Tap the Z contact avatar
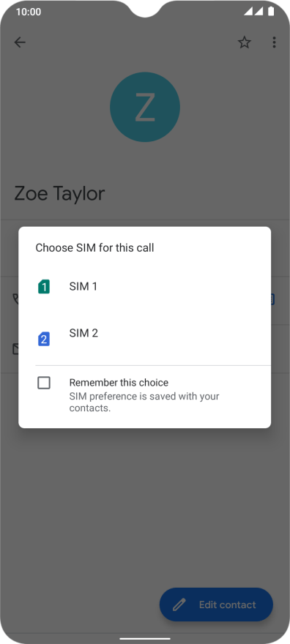290x644 pixels. [145, 107]
